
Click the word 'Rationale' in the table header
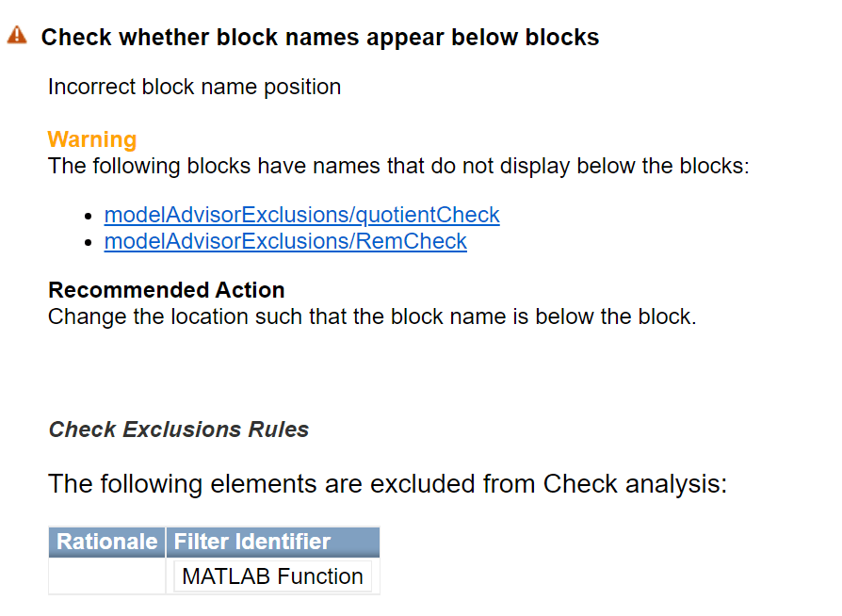click(106, 542)
